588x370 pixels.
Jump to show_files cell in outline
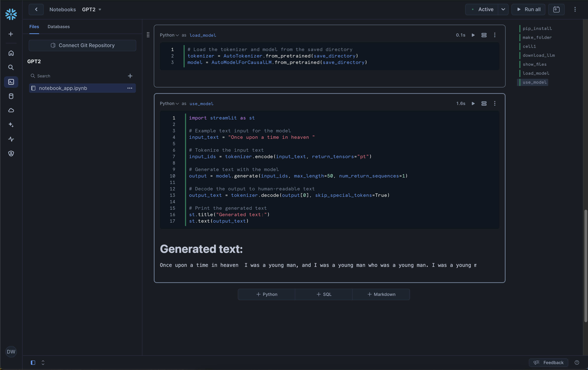click(x=534, y=64)
